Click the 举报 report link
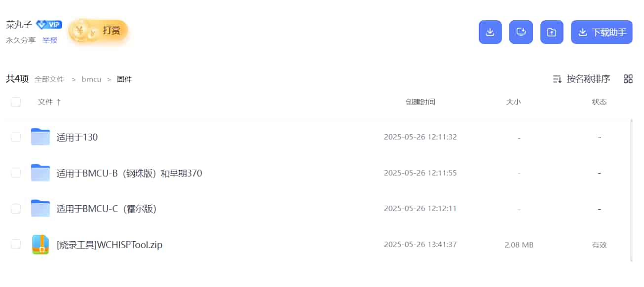The image size is (644, 287). click(50, 40)
